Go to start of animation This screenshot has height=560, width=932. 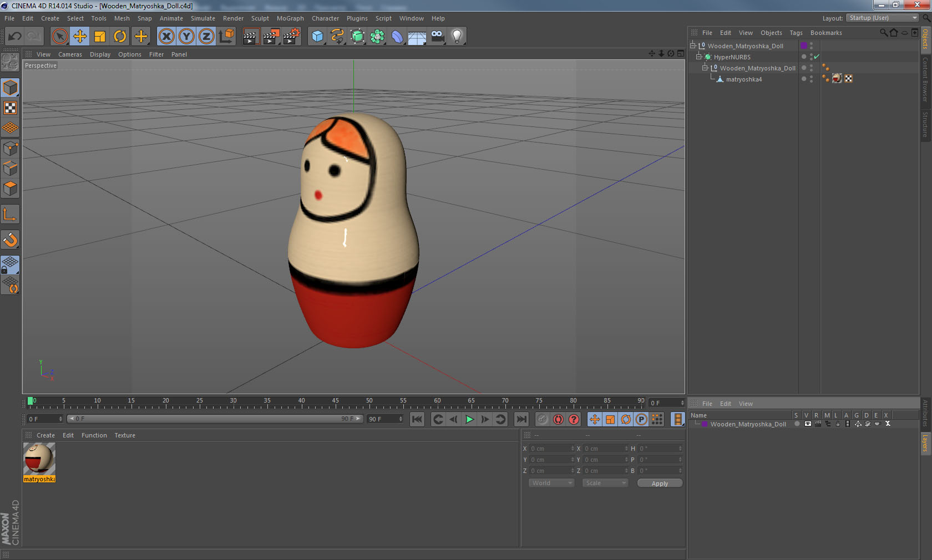(x=417, y=419)
